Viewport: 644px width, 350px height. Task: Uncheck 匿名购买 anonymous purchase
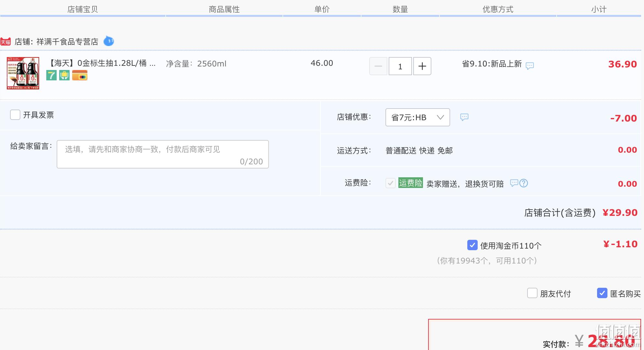[602, 293]
